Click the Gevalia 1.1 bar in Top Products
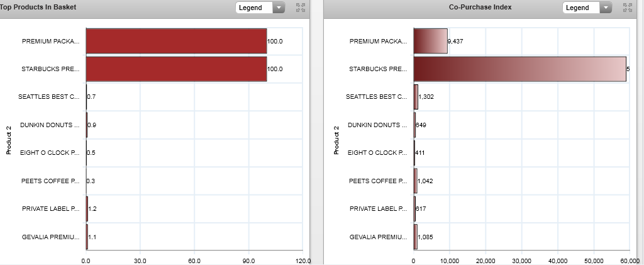Viewport: 644px width, 265px height. click(87, 237)
